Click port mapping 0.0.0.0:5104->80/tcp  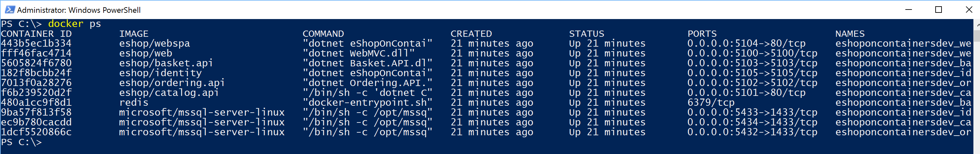(746, 44)
